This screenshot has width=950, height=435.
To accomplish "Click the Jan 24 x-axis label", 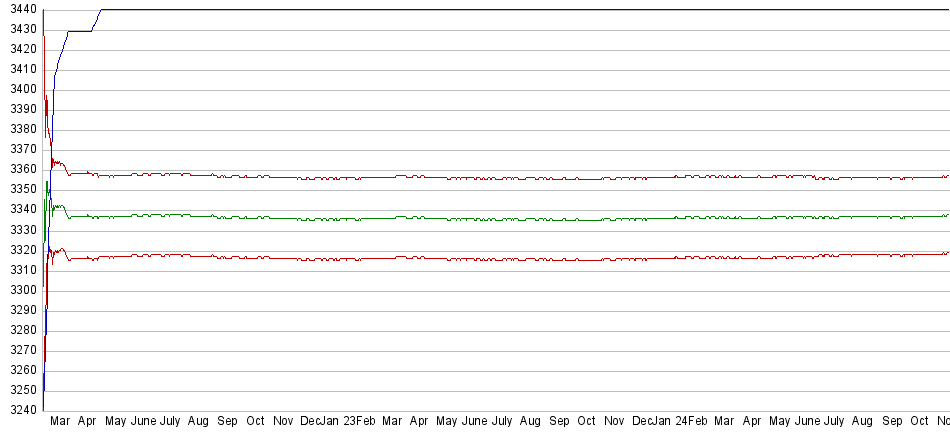I will (x=672, y=422).
